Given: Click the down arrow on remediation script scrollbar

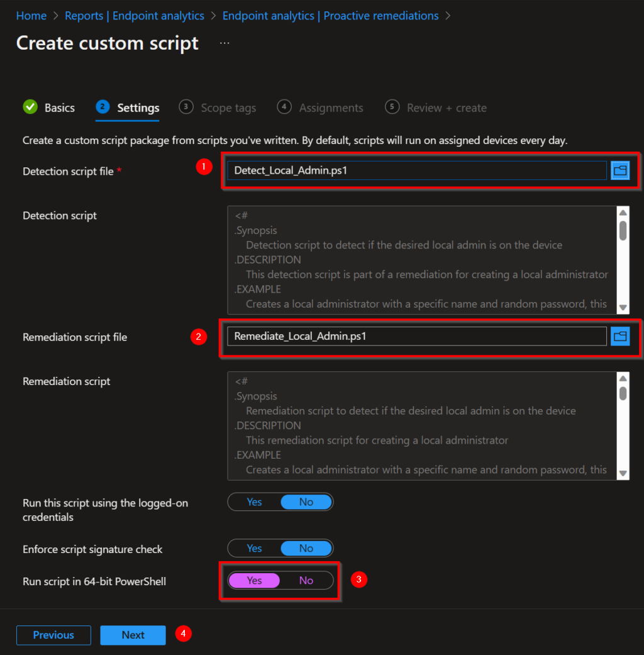Looking at the screenshot, I should 623,473.
